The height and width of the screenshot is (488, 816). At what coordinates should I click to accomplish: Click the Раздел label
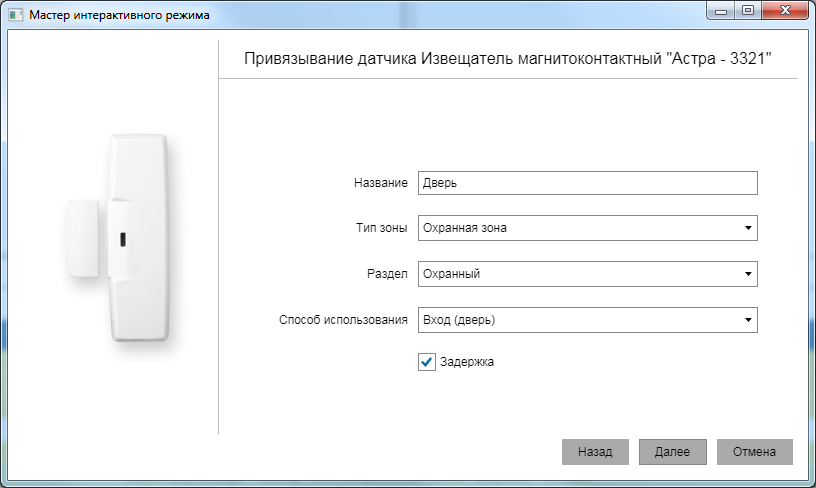point(387,274)
